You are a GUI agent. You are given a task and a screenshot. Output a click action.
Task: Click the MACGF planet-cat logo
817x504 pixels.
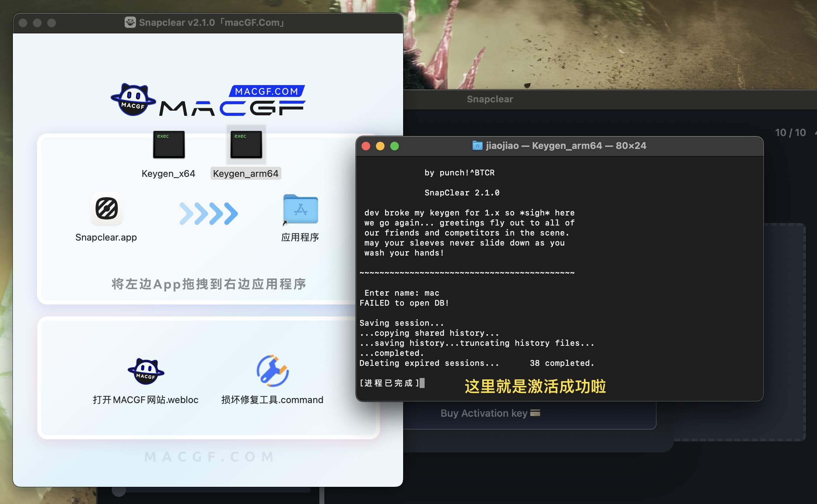pyautogui.click(x=133, y=99)
